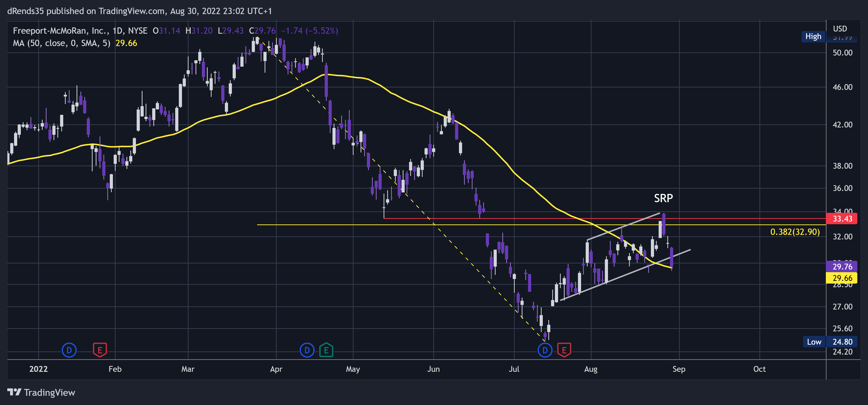The height and width of the screenshot is (405, 868).
Task: Click the Low 24.80 price tag
Action: click(830, 342)
